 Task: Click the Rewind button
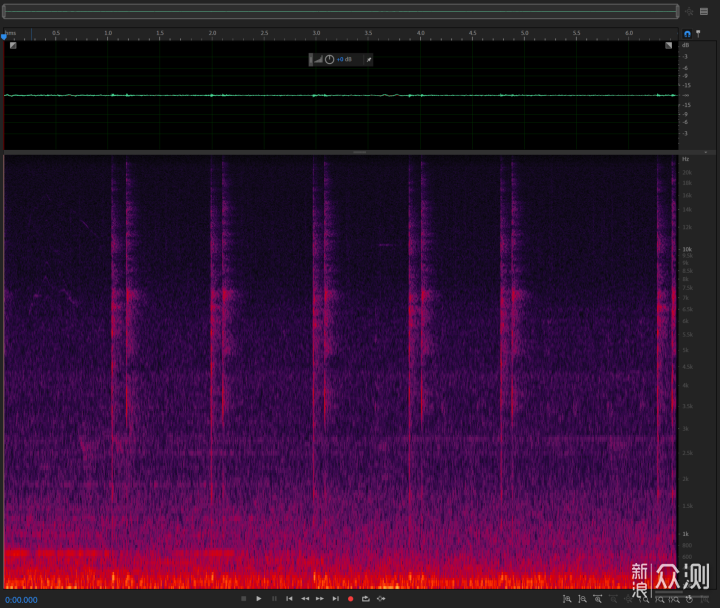[305, 598]
